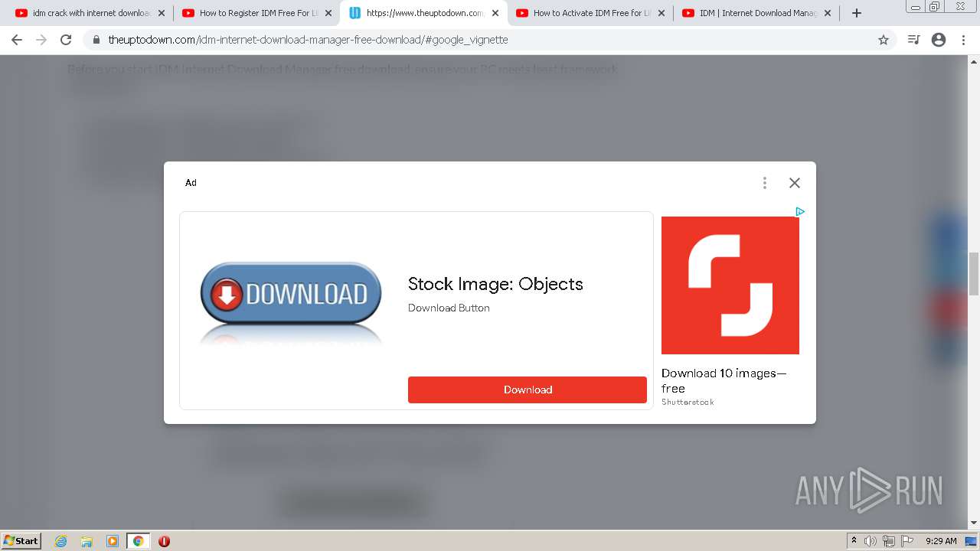Reload the current page
980x551 pixels.
click(66, 40)
